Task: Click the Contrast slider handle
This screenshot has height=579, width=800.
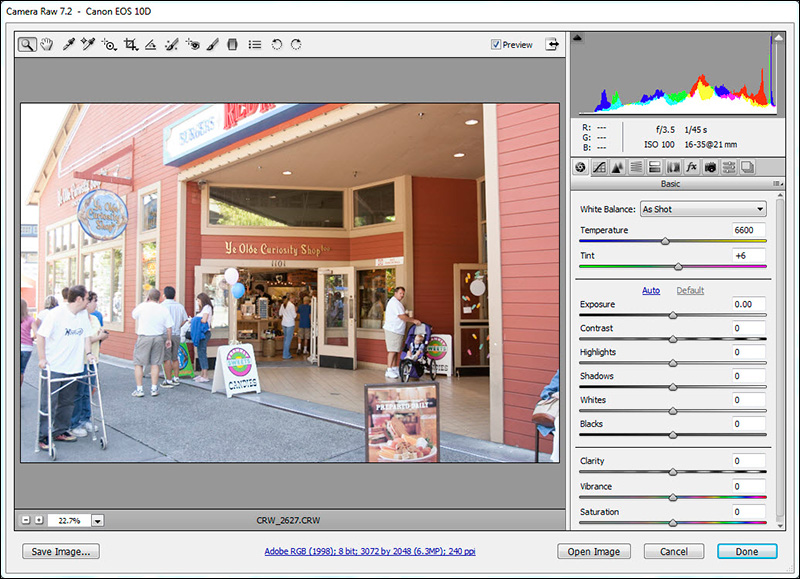Action: [673, 339]
